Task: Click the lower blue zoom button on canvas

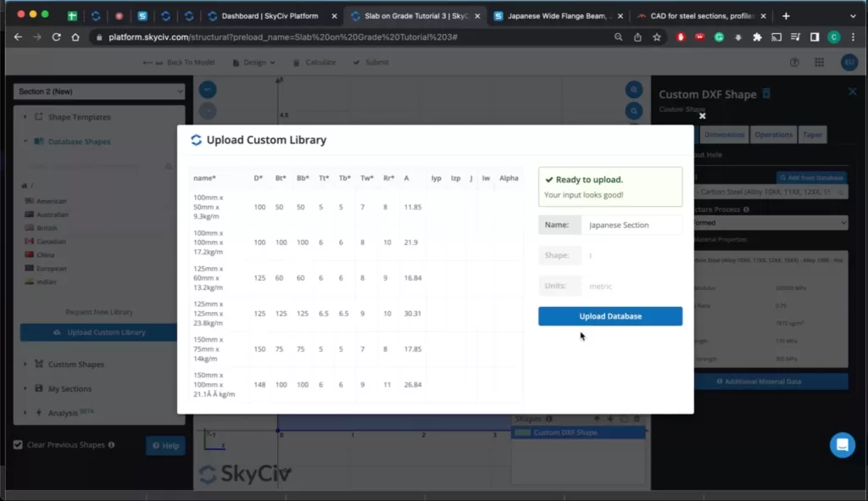Action: point(634,111)
